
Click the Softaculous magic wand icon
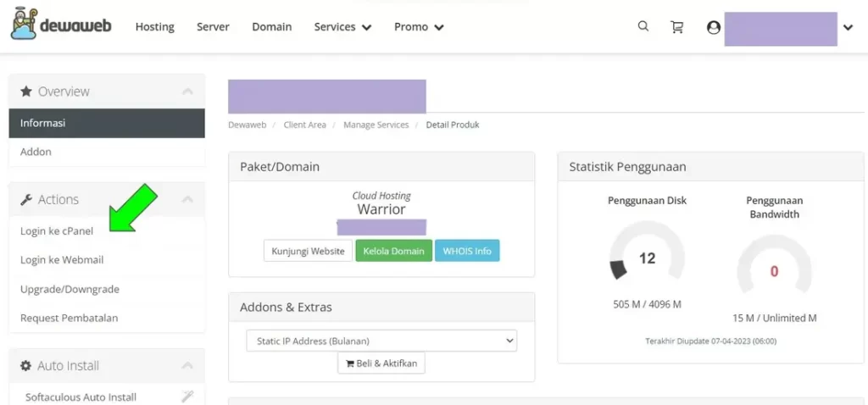(187, 397)
